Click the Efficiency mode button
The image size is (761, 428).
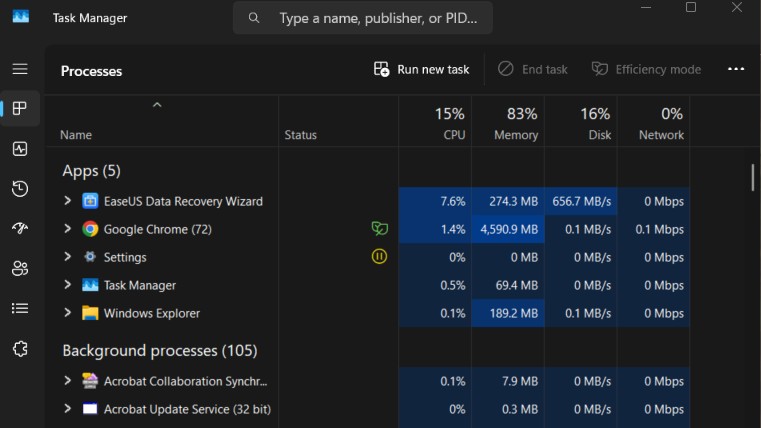point(646,69)
